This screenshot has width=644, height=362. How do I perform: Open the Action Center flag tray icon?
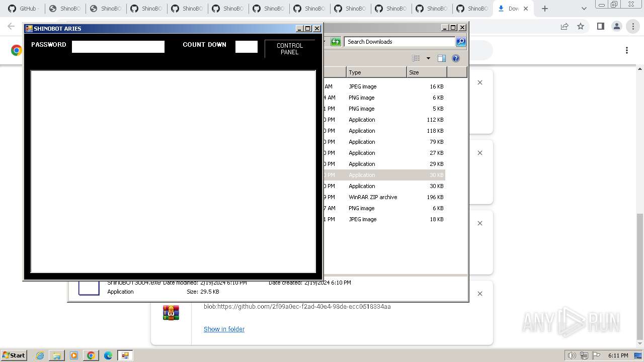coord(596,355)
